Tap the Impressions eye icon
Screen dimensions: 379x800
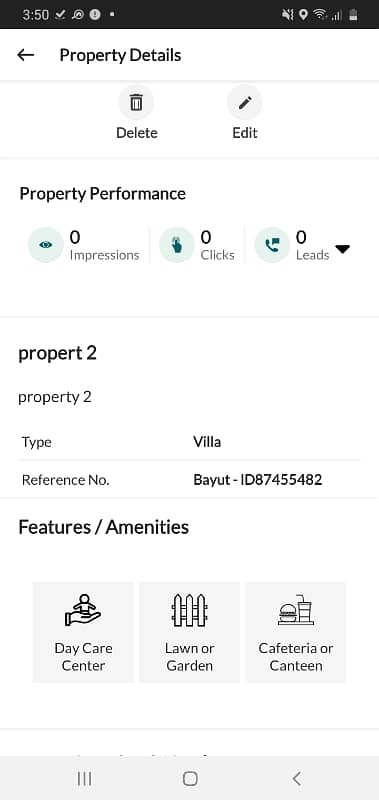[46, 245]
